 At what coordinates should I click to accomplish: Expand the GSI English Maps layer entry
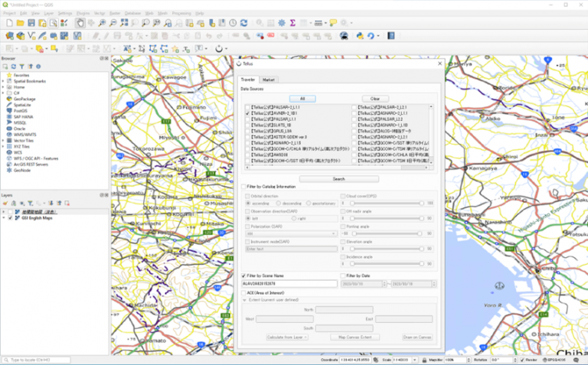[x=4, y=218]
